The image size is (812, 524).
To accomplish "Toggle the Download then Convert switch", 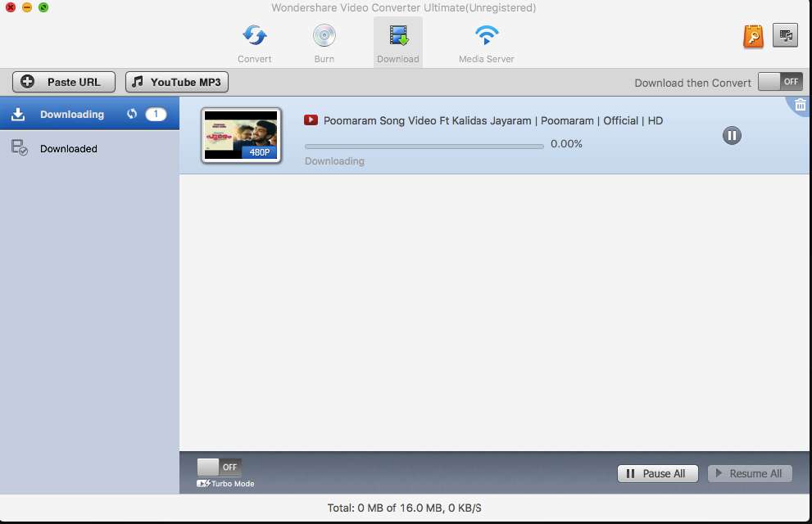I will pos(779,82).
